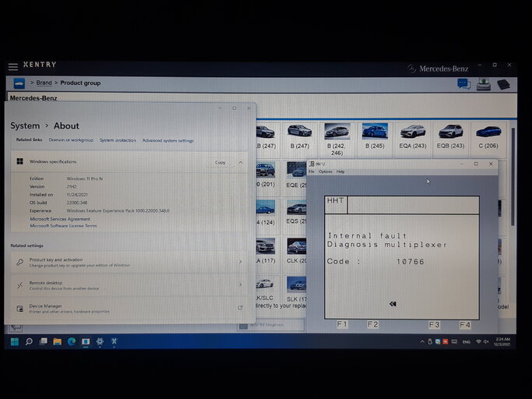Go to Brand in XENTRY breadcrumb
The height and width of the screenshot is (399, 532).
pos(44,83)
